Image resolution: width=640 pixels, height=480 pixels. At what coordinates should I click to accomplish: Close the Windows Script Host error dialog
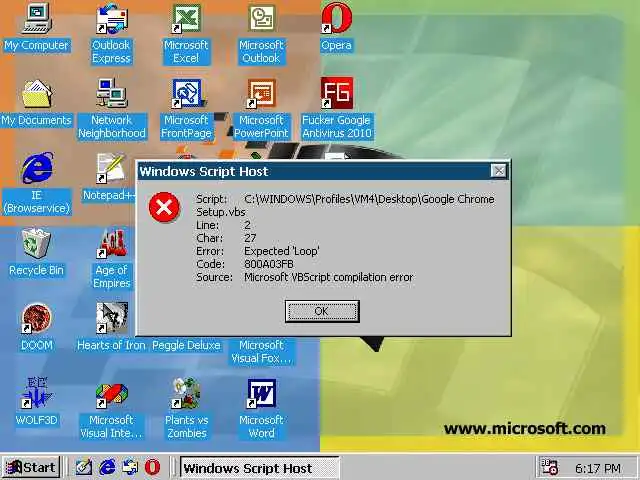click(x=499, y=171)
